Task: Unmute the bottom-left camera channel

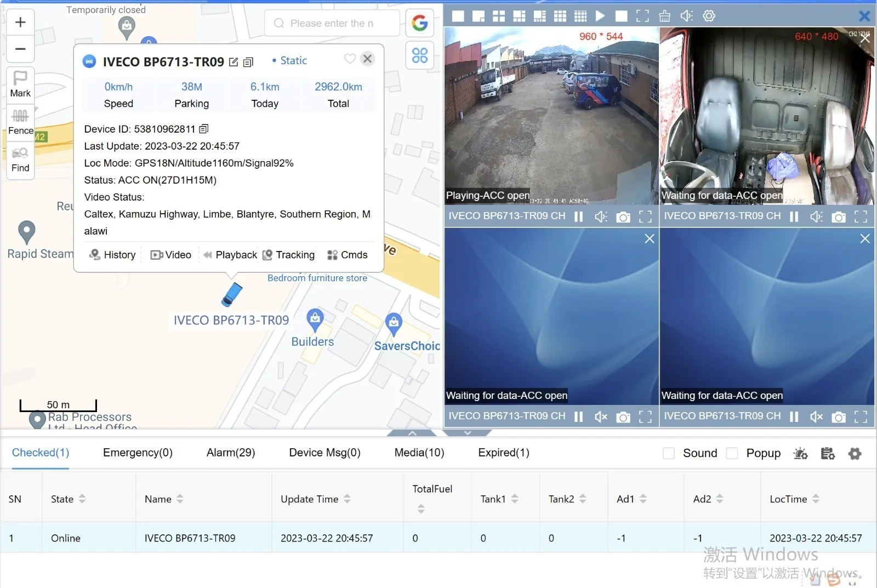Action: click(x=601, y=416)
